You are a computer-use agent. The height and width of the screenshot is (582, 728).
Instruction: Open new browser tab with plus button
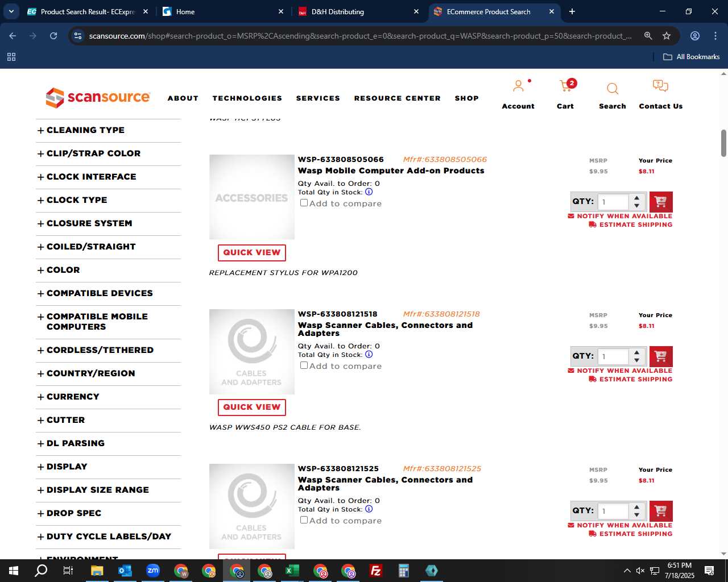[572, 11]
